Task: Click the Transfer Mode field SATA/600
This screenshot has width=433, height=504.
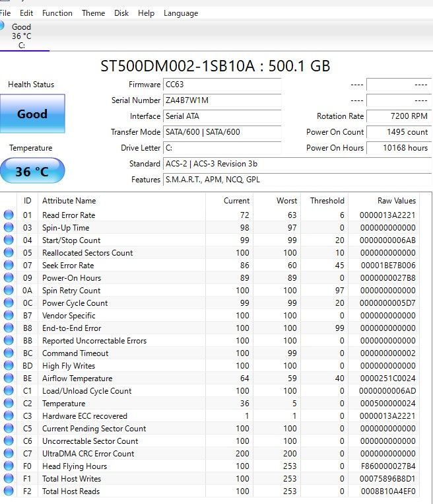Action: tap(222, 132)
